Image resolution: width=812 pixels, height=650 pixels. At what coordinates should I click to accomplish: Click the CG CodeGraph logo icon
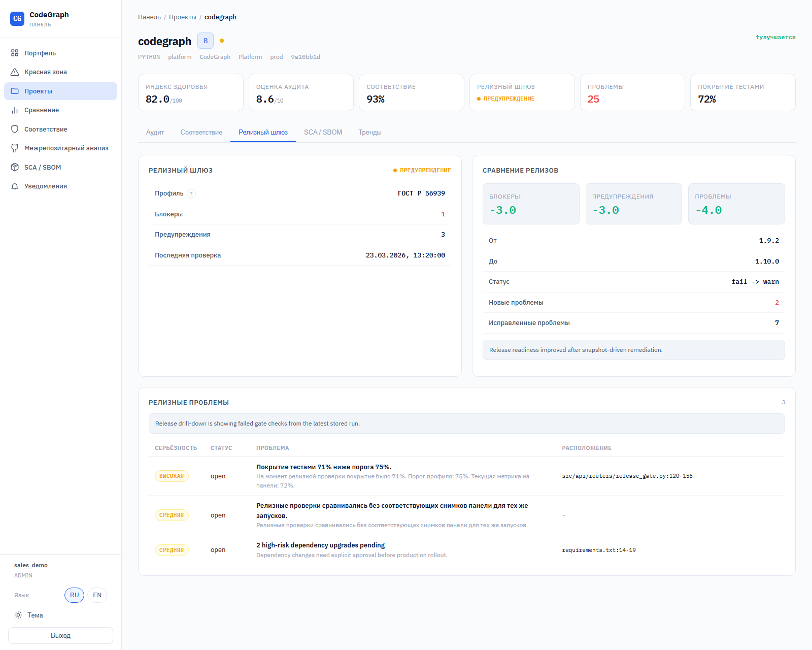click(17, 19)
